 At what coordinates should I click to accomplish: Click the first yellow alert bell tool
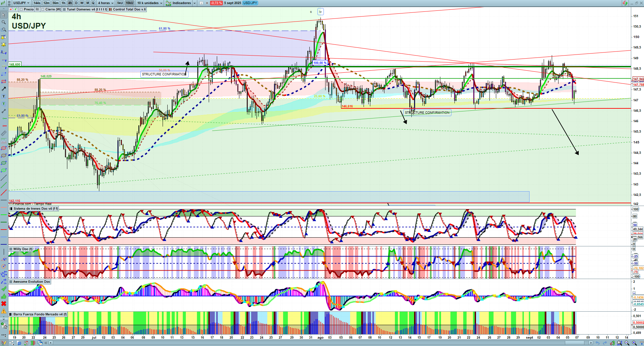coord(4,37)
